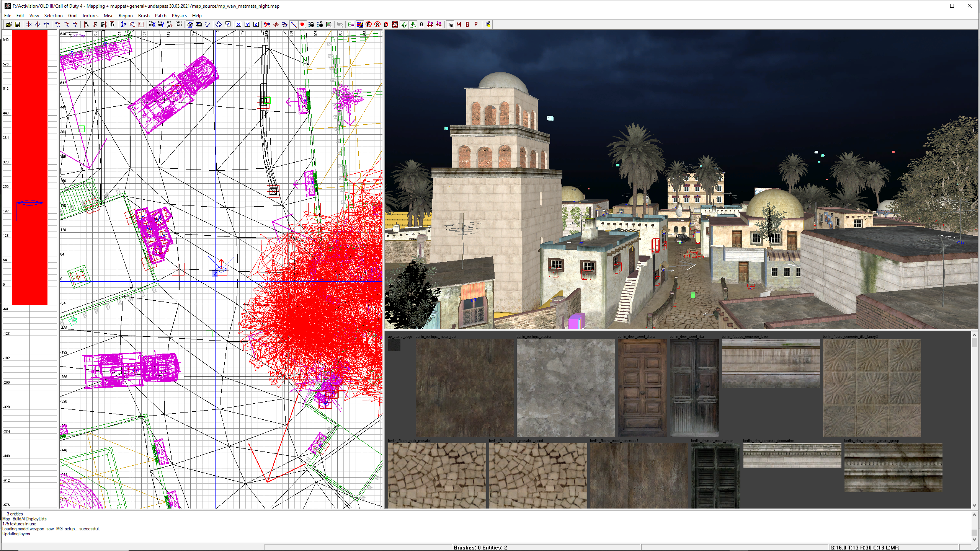The height and width of the screenshot is (551, 980).
Task: Click the Open map folder icon
Action: tap(8, 24)
